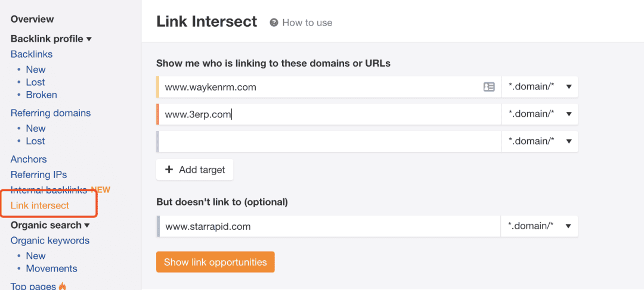This screenshot has height=290, width=644.
Task: Collapse the Backlink profile section
Action: [51, 39]
